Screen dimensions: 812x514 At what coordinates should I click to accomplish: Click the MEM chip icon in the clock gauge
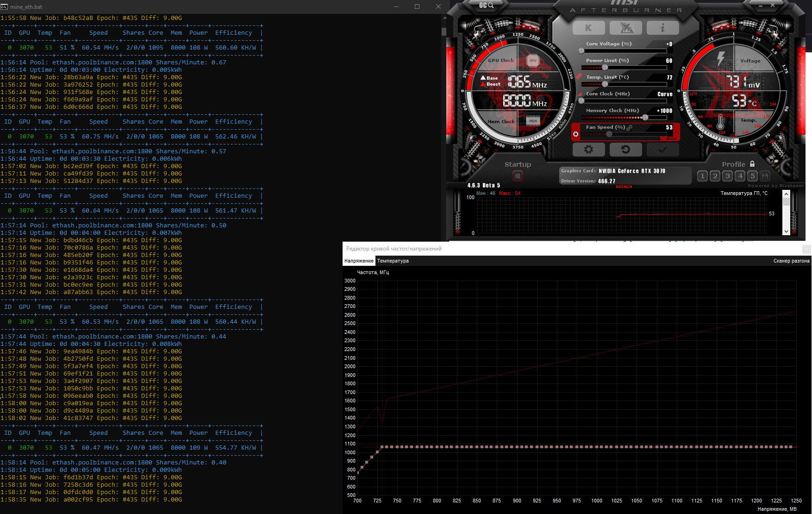(x=533, y=121)
